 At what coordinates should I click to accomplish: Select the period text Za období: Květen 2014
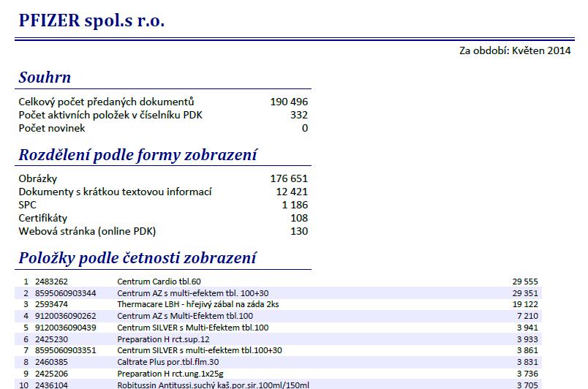[x=515, y=50]
